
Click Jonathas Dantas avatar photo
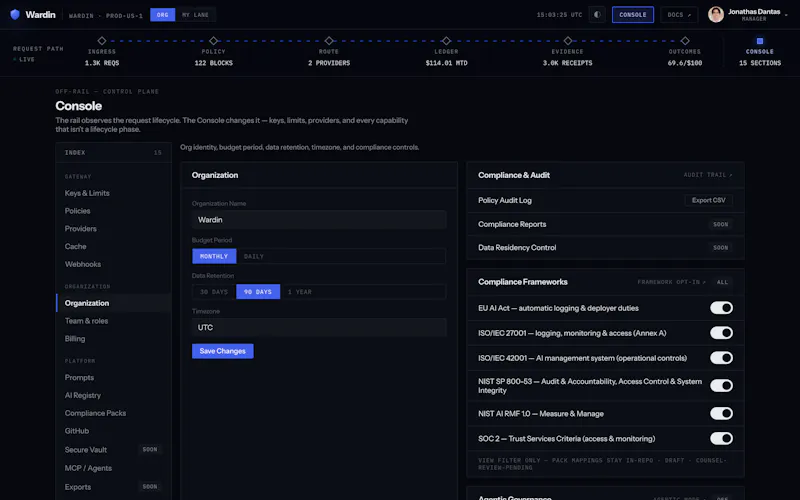tap(716, 14)
